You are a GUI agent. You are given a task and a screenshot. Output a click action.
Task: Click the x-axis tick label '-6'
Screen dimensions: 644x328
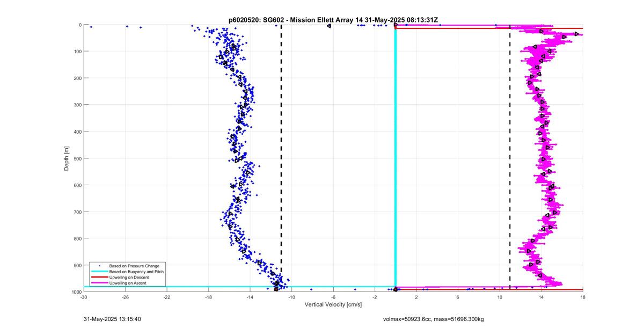333,296
